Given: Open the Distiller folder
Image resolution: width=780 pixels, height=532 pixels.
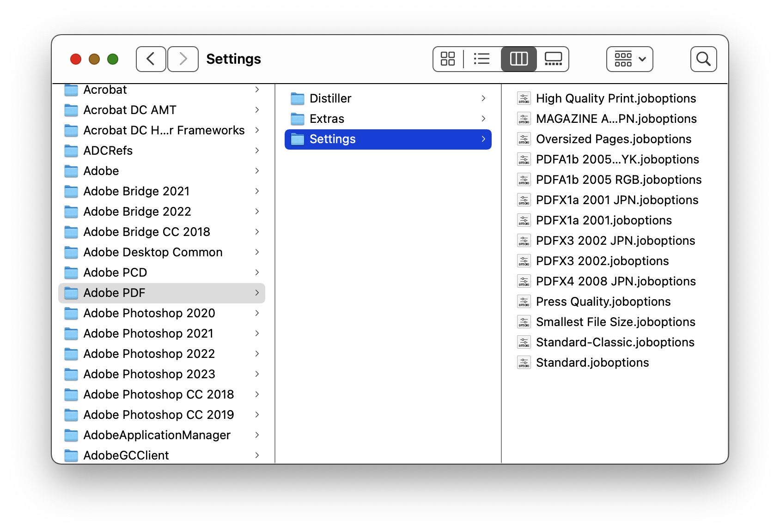Looking at the screenshot, I should click(330, 98).
